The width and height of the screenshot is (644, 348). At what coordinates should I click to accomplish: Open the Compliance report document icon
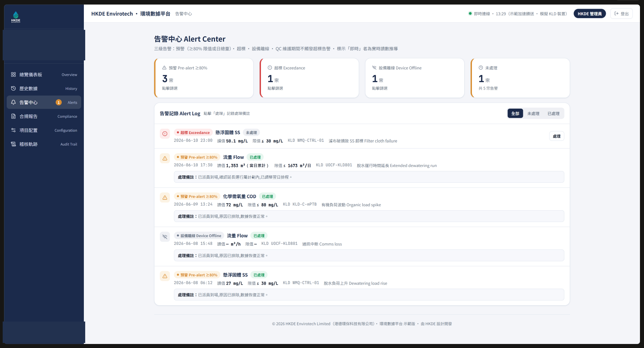(x=13, y=116)
